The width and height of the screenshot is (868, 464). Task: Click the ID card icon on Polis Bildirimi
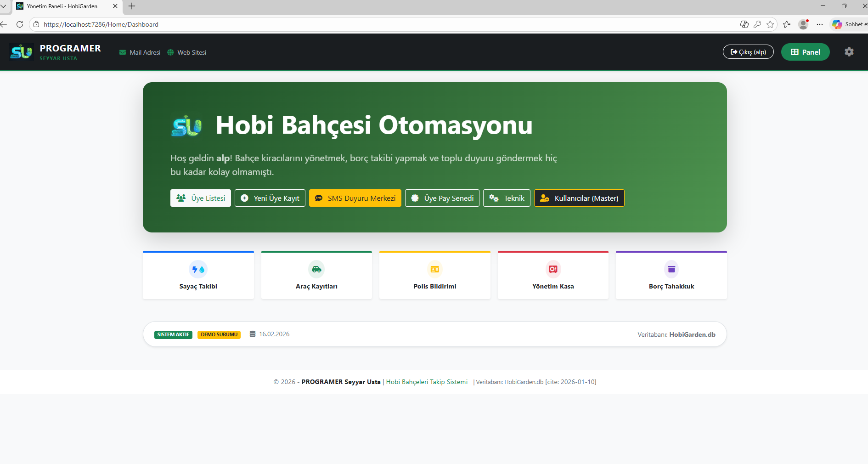434,269
